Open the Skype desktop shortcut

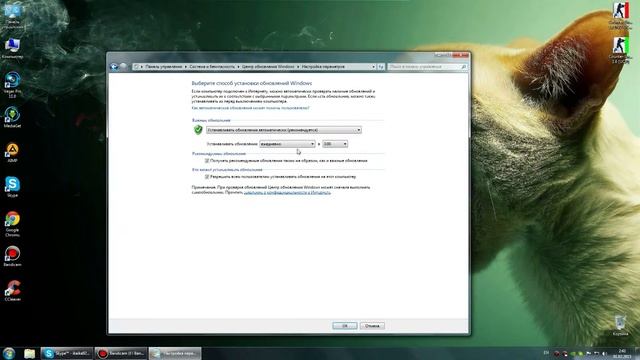pos(12,187)
